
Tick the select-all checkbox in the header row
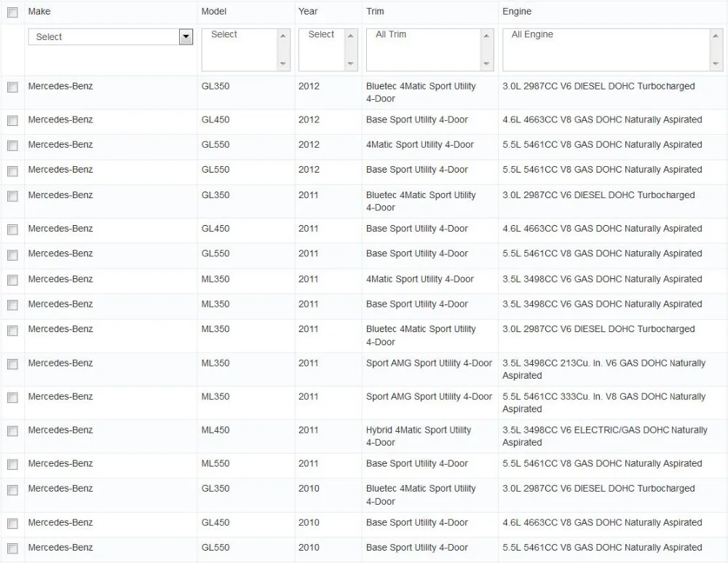click(x=12, y=12)
